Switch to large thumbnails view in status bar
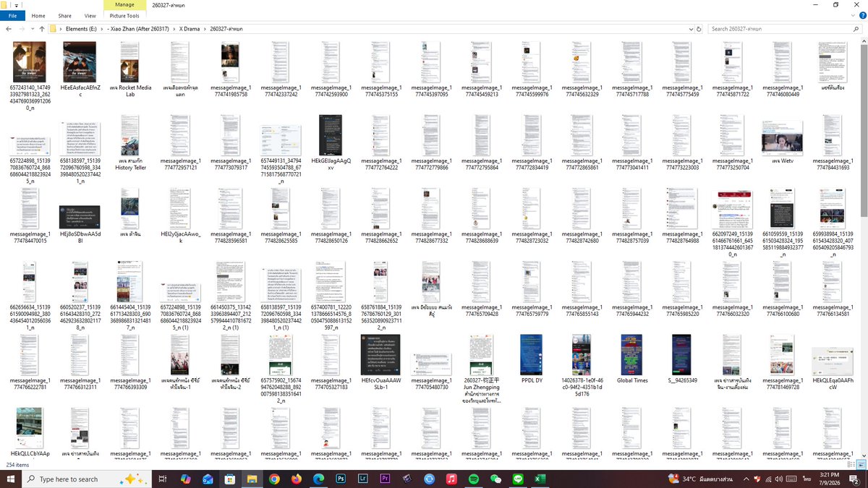 860,465
